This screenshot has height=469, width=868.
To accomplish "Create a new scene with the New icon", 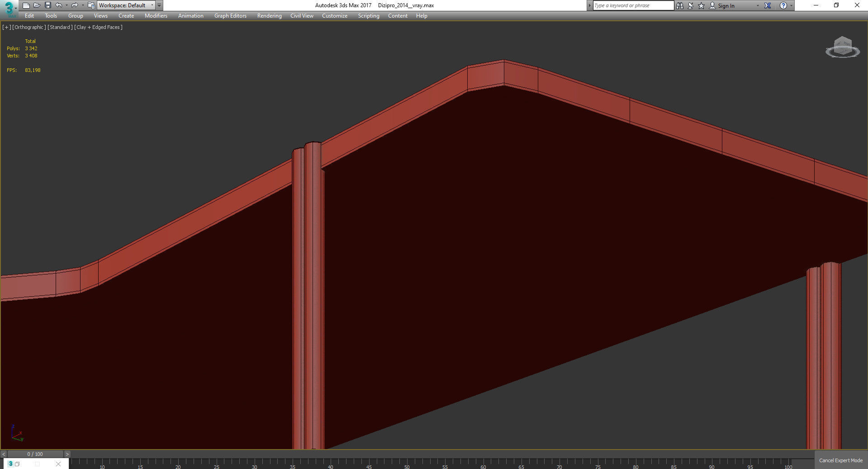I will pos(26,5).
